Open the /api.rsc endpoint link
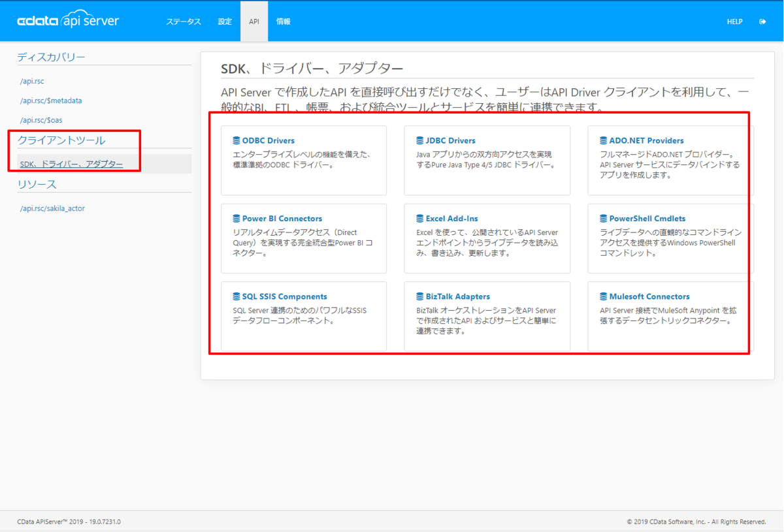Screen dimensions: 784x532 tap(32, 82)
